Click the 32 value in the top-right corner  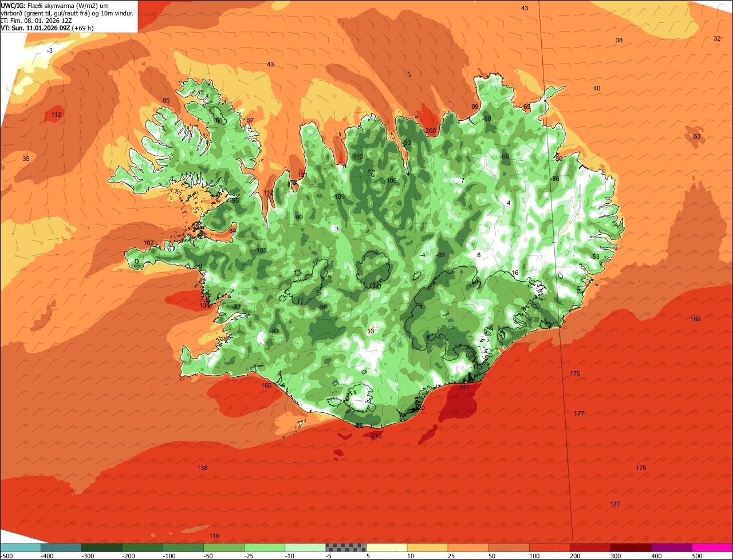(717, 38)
